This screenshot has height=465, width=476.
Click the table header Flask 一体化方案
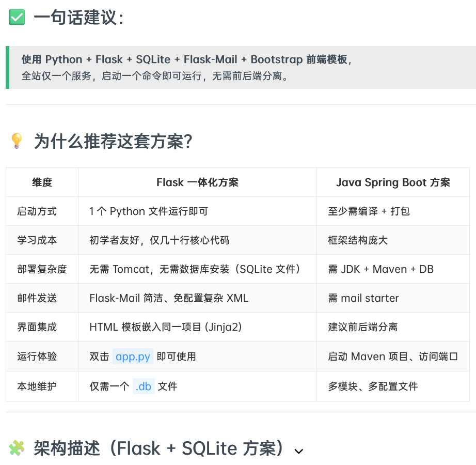coord(197,182)
